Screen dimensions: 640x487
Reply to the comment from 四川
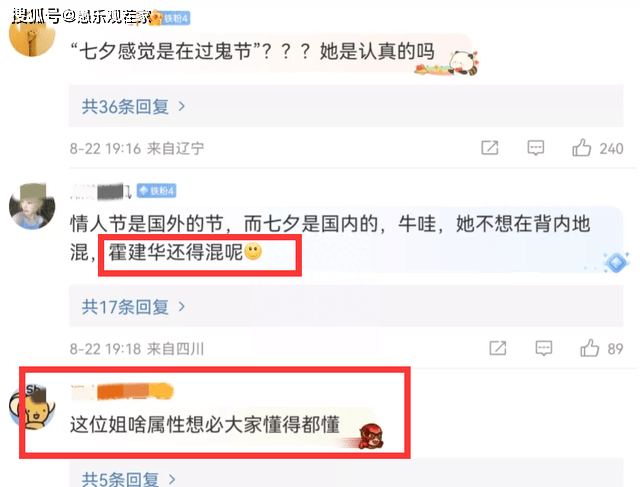pos(544,348)
